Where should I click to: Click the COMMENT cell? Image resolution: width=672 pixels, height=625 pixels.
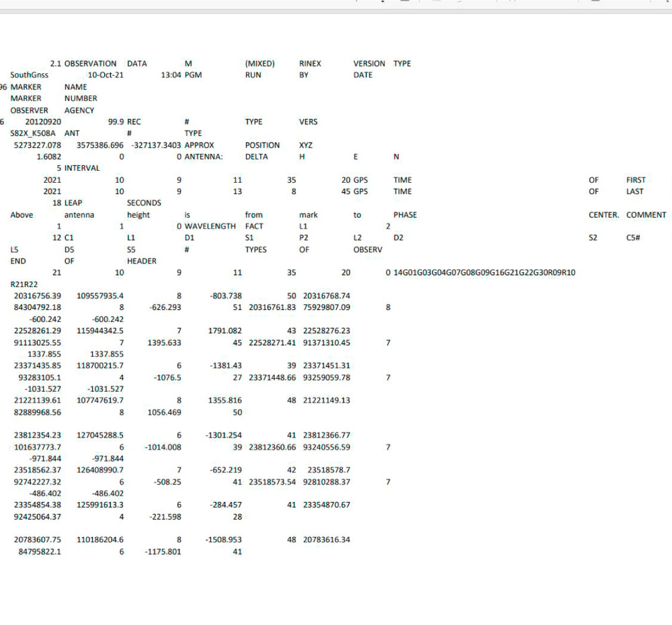coord(646,215)
